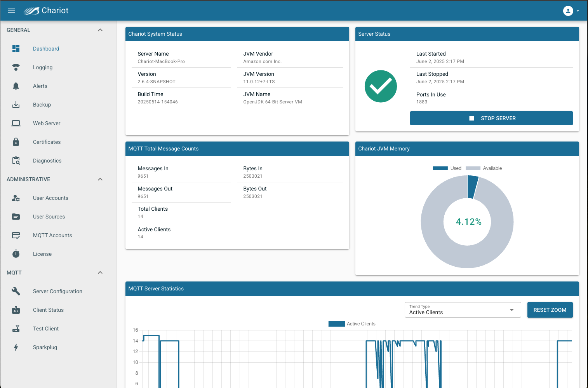Open the Certificates page

[47, 142]
